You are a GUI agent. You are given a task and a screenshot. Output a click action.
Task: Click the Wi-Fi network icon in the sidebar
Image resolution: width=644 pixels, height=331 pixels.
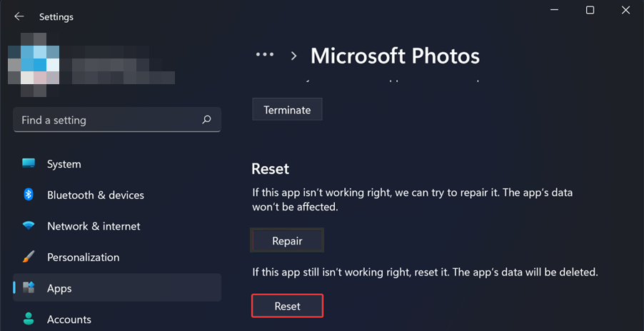(29, 226)
